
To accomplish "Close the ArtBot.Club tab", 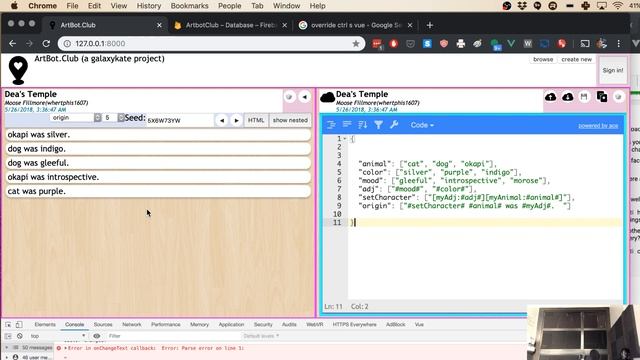I will 160,25.
